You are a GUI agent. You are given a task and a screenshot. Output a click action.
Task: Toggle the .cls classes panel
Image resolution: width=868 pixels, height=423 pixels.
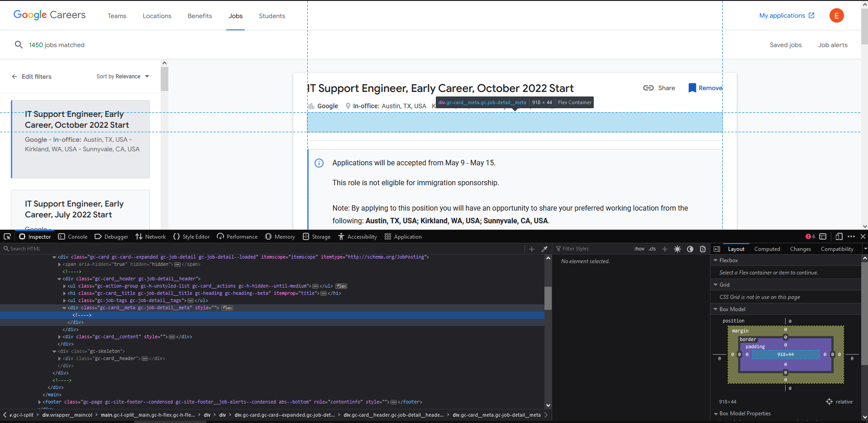coord(652,249)
